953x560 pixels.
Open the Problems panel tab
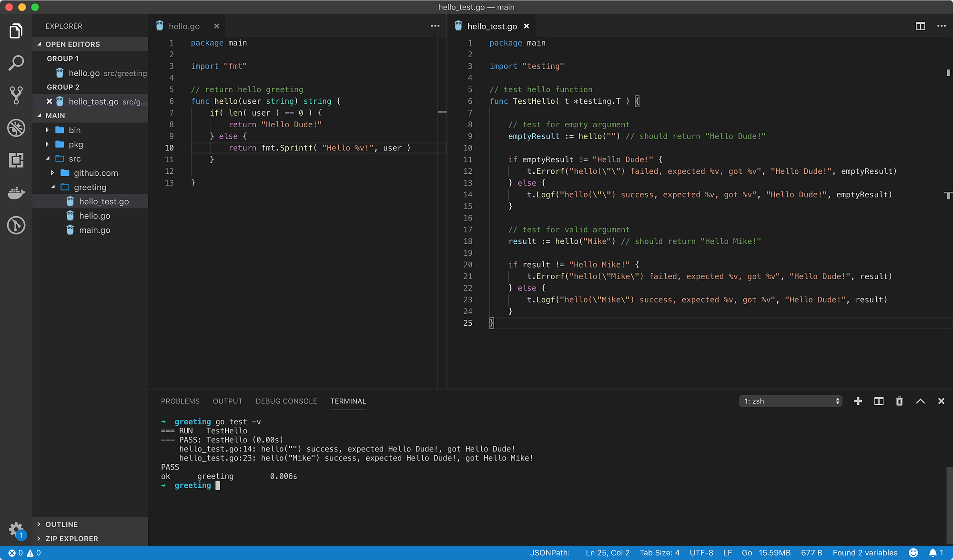[x=180, y=401]
